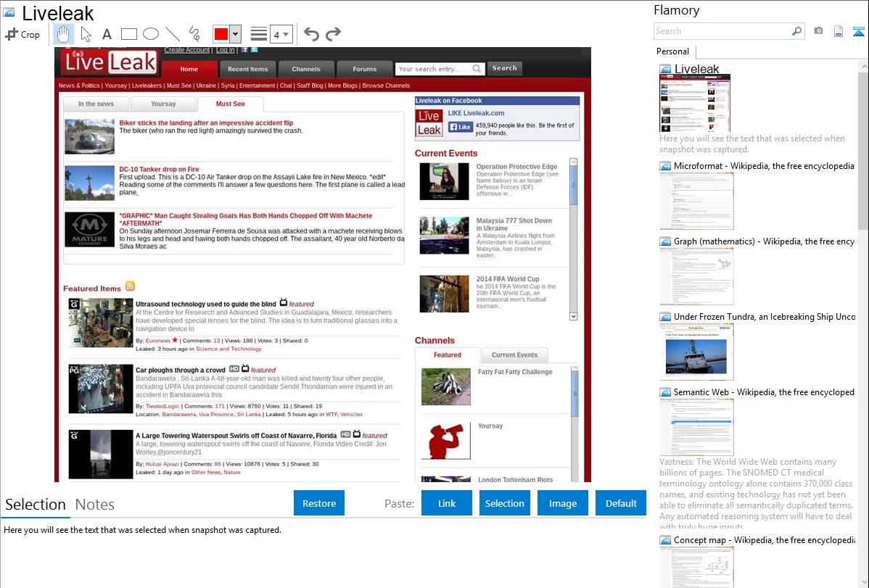
Task: Click the Create Account link
Action: click(x=186, y=50)
